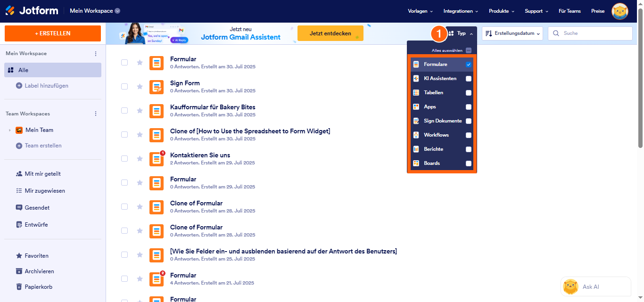The width and height of the screenshot is (644, 302).
Task: Open Mein Workspace three-dot options
Action: [x=96, y=54]
